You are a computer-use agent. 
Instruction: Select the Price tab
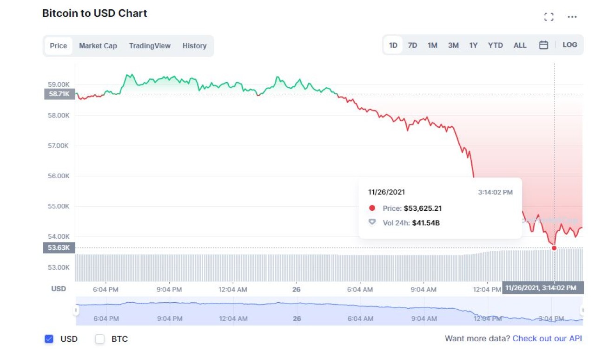point(58,45)
